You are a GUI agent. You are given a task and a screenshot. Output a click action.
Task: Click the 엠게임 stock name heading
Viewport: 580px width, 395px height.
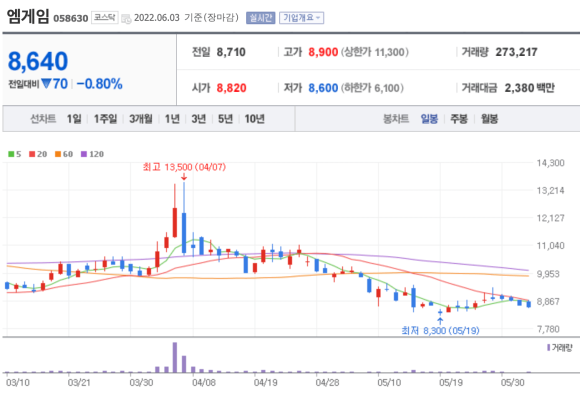pyautogui.click(x=28, y=16)
